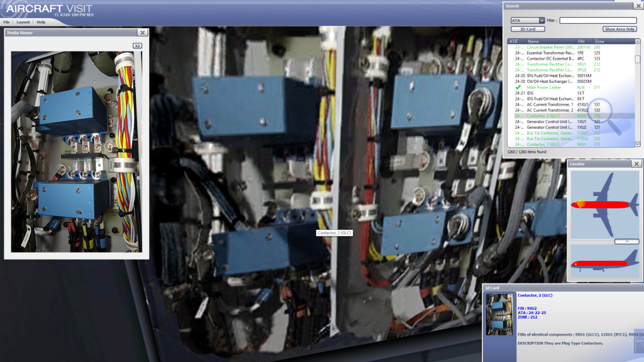Viewport: 644px width, 362px height.
Task: Select Generator Control Unit 1XU1 row
Action: click(x=571, y=122)
